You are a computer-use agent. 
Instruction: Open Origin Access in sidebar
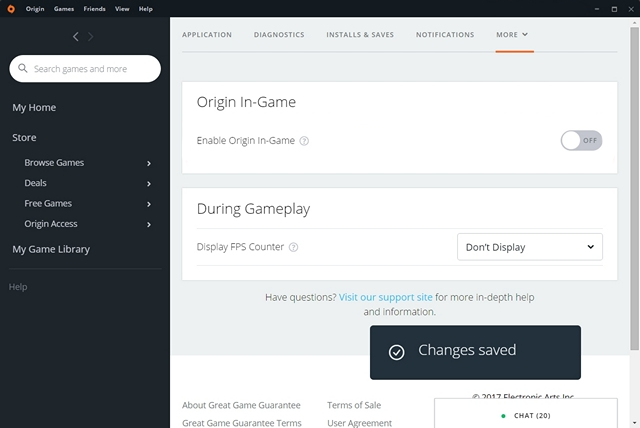[51, 224]
